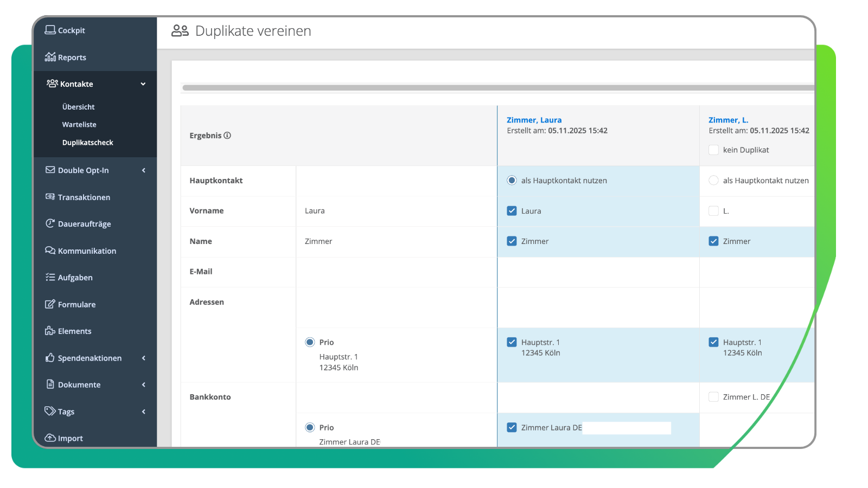Expand the Spendenaktionen submenu arrow
The height and width of the screenshot is (488, 868).
coord(144,358)
